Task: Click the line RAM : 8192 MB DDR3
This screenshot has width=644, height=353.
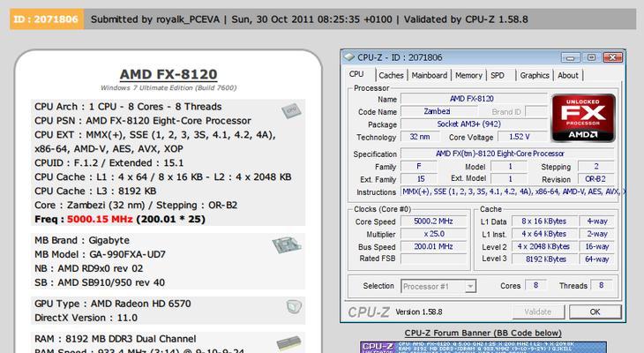Action: click(115, 339)
